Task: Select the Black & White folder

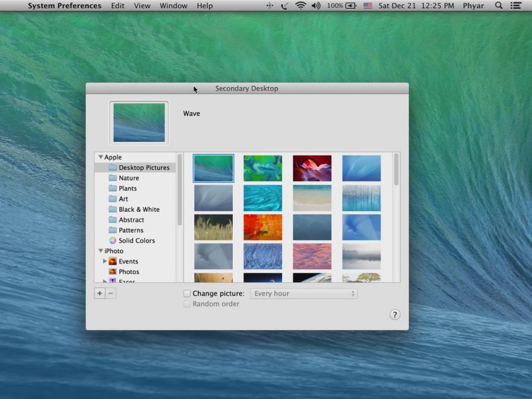Action: coord(138,210)
